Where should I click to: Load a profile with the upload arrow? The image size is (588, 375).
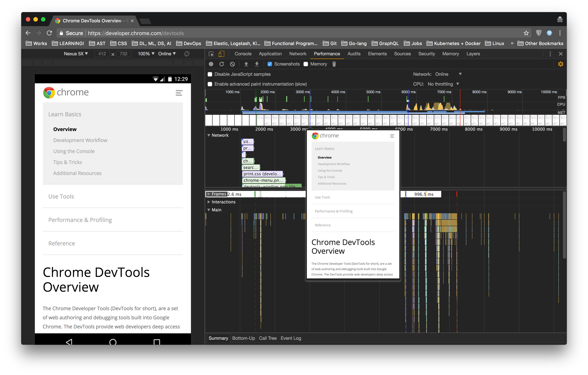point(246,64)
